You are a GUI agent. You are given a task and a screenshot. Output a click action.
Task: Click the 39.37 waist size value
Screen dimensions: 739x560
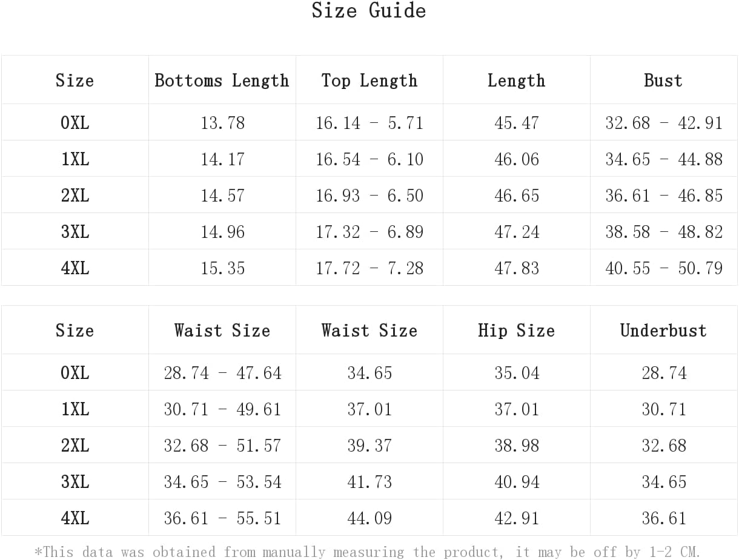(369, 446)
